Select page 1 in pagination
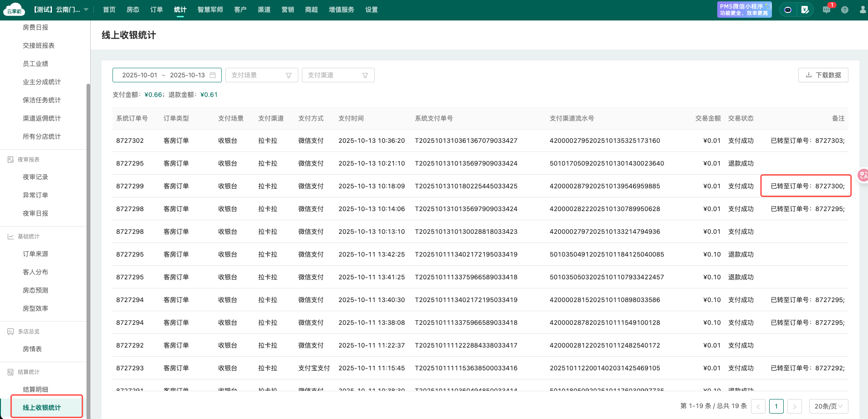 coord(776,406)
